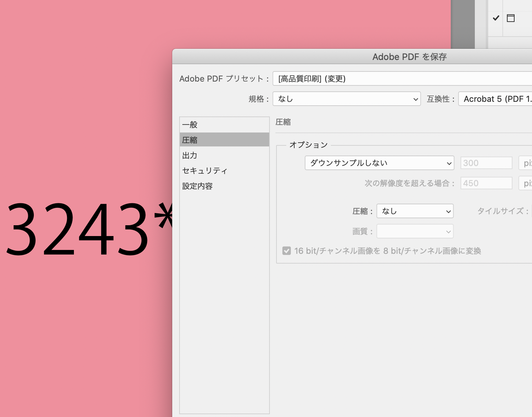
Task: Click the 3243 text on the pink canvas
Action: [77, 229]
